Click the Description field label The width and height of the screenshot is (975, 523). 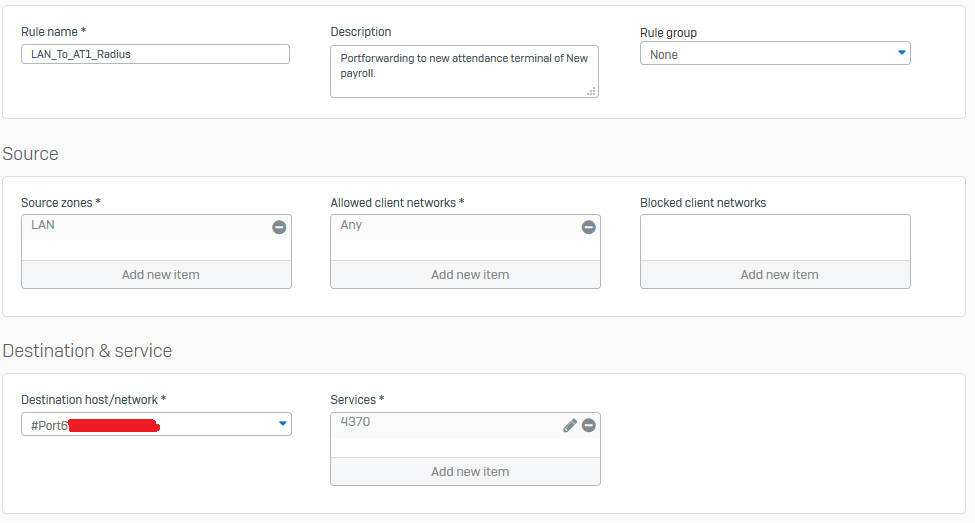tap(361, 32)
